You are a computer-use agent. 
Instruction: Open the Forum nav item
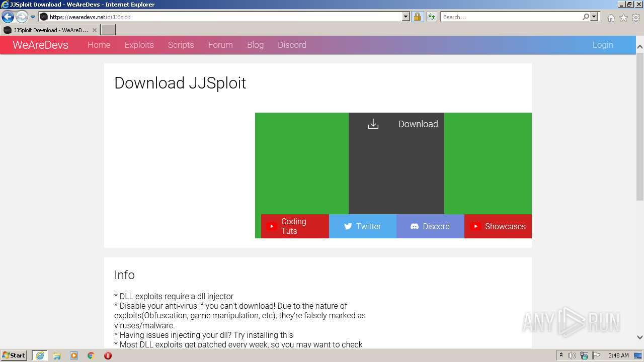(220, 45)
